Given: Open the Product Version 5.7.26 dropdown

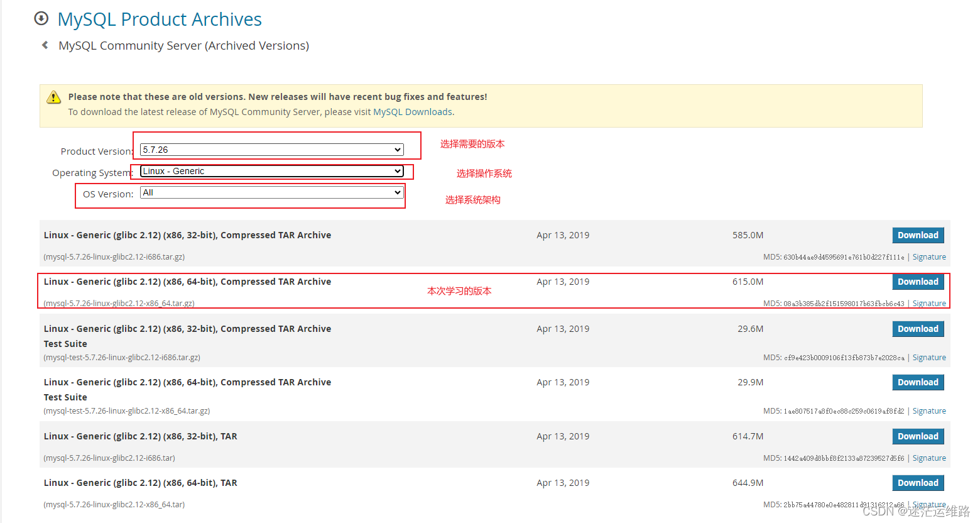Looking at the screenshot, I should pos(271,150).
